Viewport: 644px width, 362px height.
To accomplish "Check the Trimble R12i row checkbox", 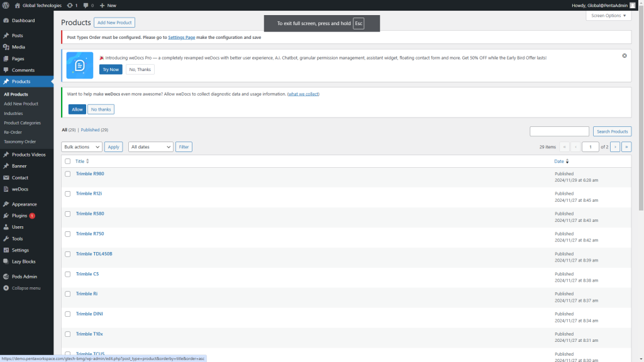I will [x=68, y=194].
